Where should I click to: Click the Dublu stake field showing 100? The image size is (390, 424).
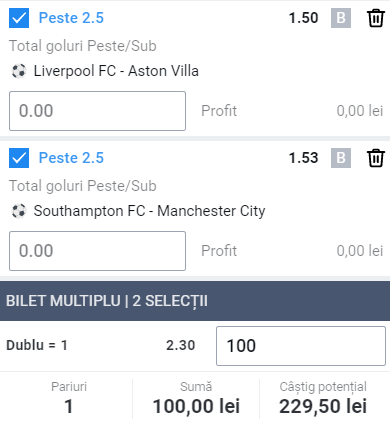tap(301, 346)
